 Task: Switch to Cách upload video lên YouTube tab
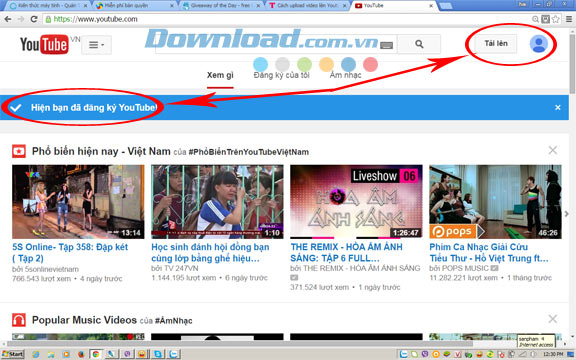[307, 6]
